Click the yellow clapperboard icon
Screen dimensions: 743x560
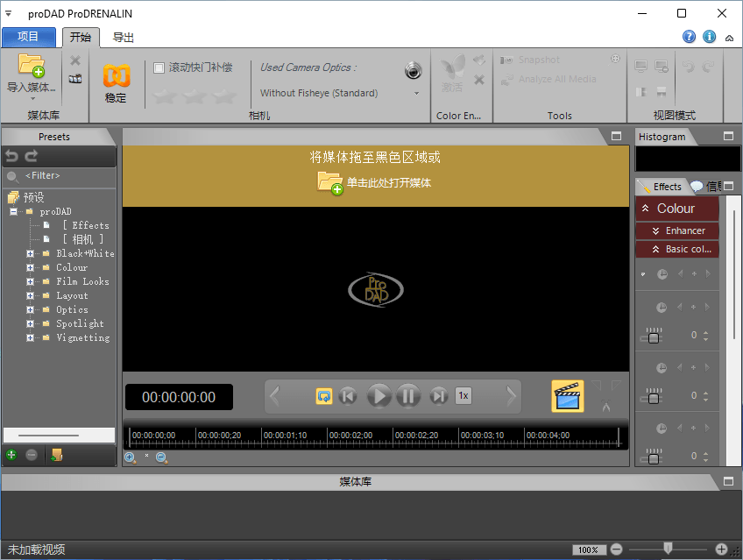pos(568,396)
